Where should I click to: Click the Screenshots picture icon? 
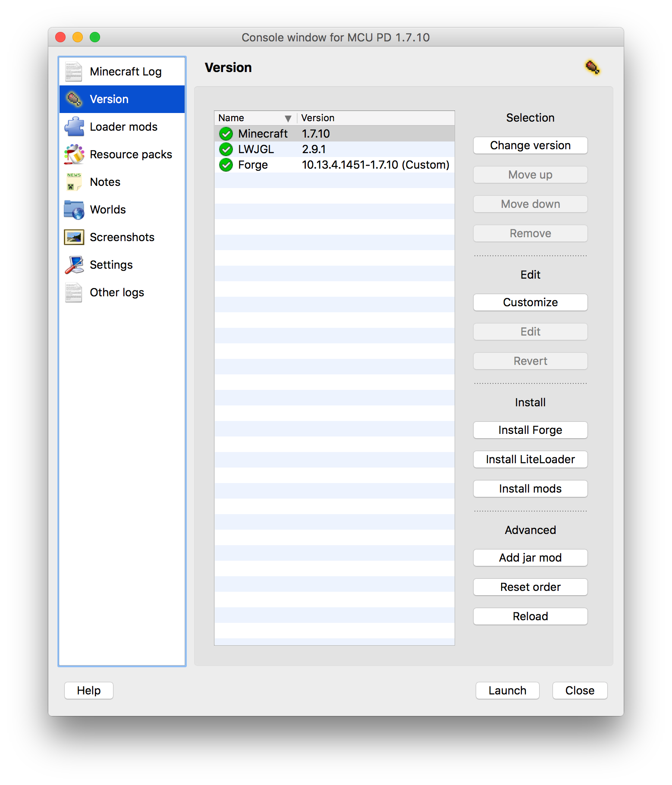point(74,237)
